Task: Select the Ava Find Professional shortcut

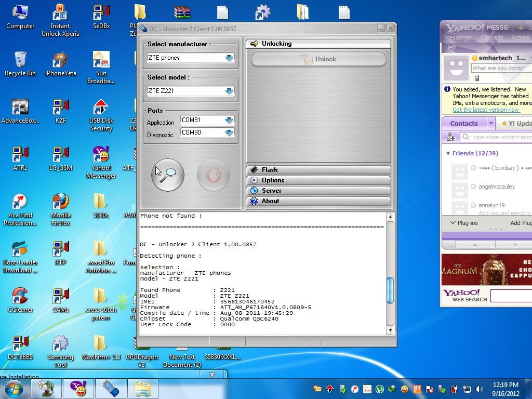Action: [20, 209]
